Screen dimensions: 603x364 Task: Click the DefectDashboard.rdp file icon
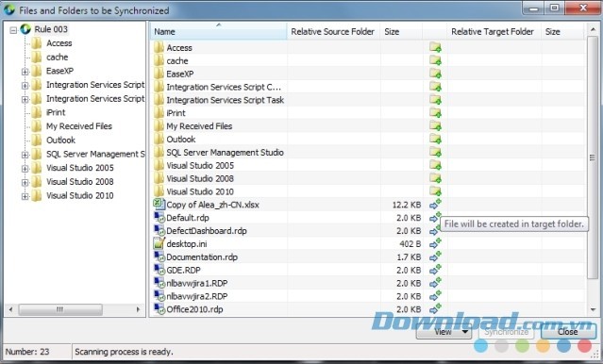pos(159,230)
